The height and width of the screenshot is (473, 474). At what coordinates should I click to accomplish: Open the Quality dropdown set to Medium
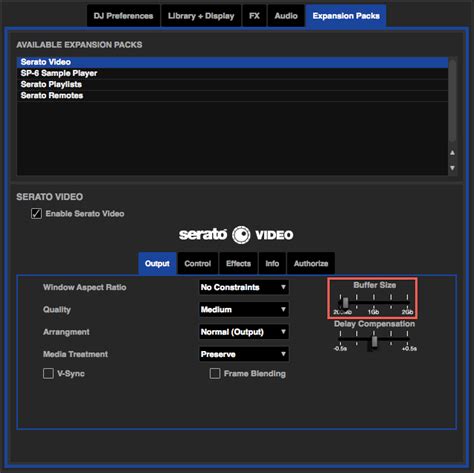pyautogui.click(x=244, y=310)
